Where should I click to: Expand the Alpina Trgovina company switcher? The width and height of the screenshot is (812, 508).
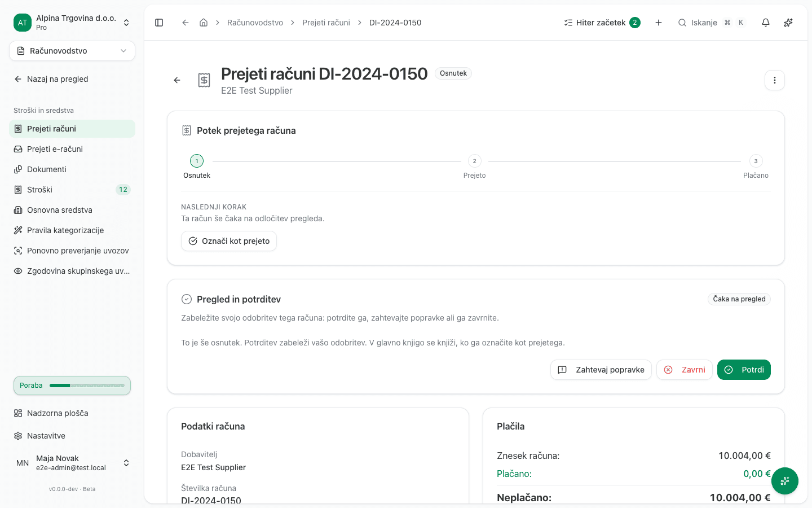pos(72,23)
